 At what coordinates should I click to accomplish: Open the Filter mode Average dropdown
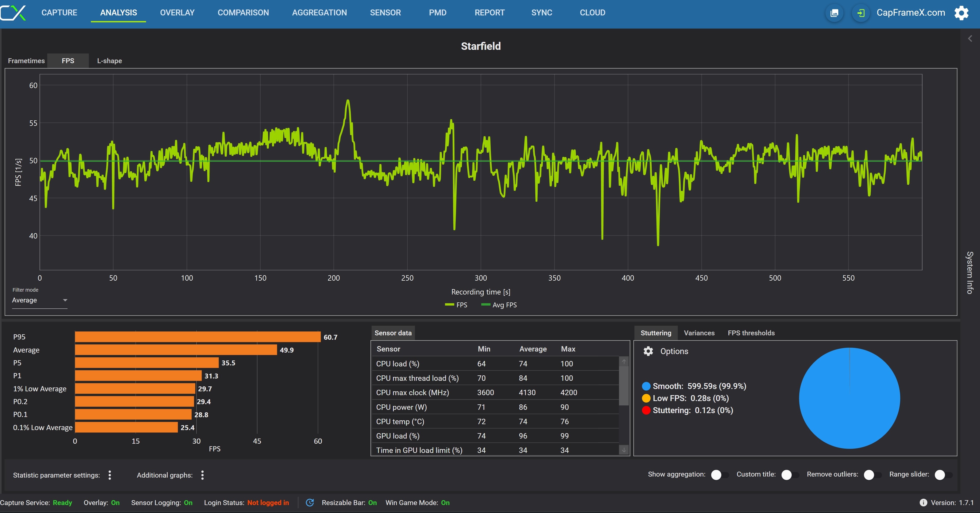coord(40,300)
